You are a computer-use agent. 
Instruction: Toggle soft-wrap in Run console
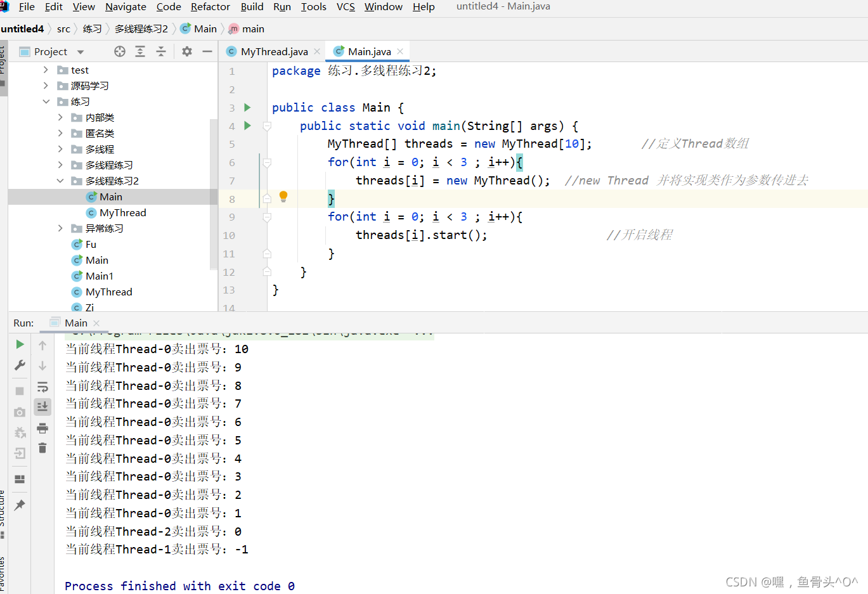42,387
